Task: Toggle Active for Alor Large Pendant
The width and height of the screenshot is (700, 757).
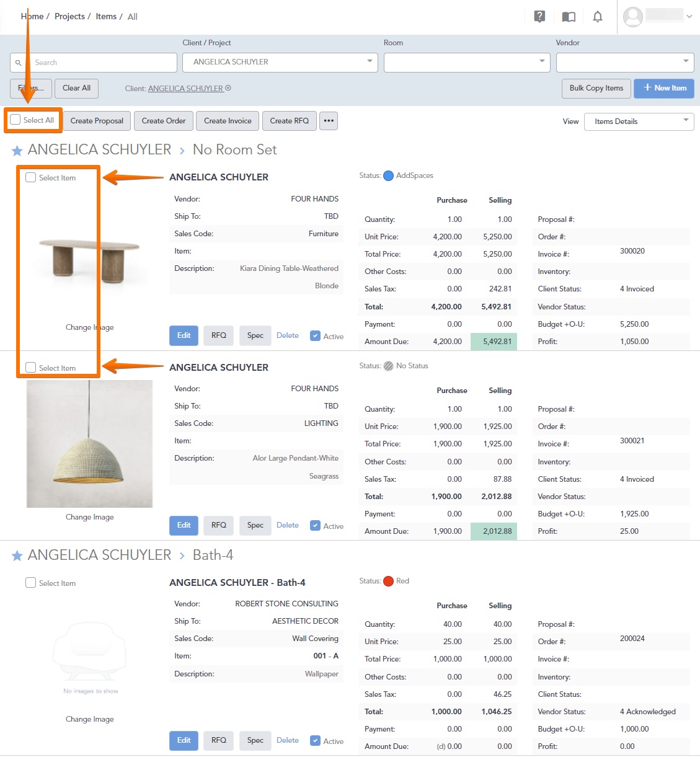Action: point(315,526)
